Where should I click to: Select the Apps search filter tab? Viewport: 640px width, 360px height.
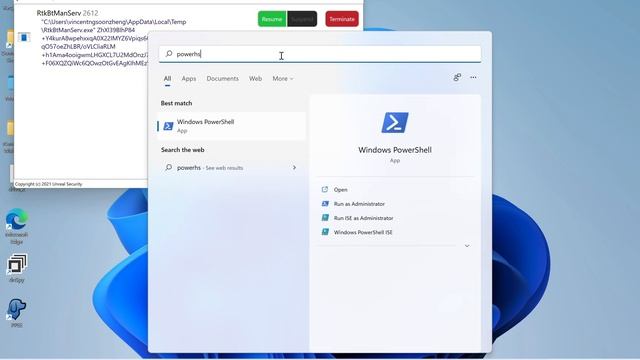coord(189,78)
